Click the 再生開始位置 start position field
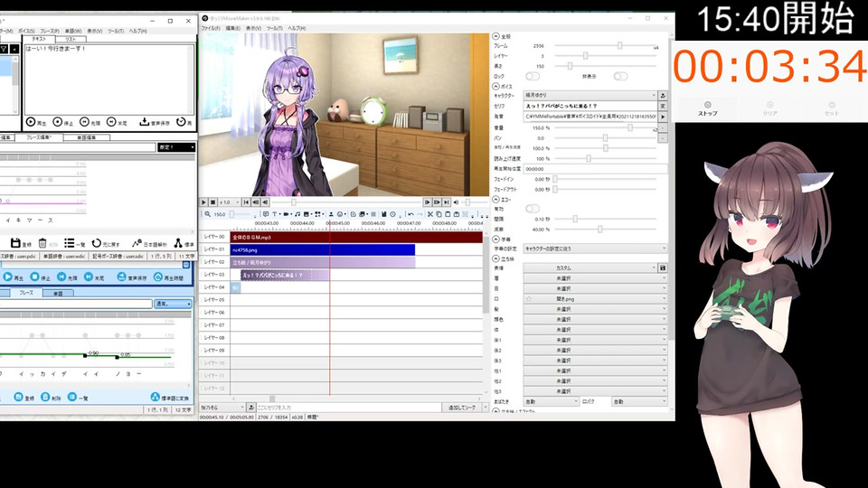This screenshot has width=868, height=488. click(595, 169)
